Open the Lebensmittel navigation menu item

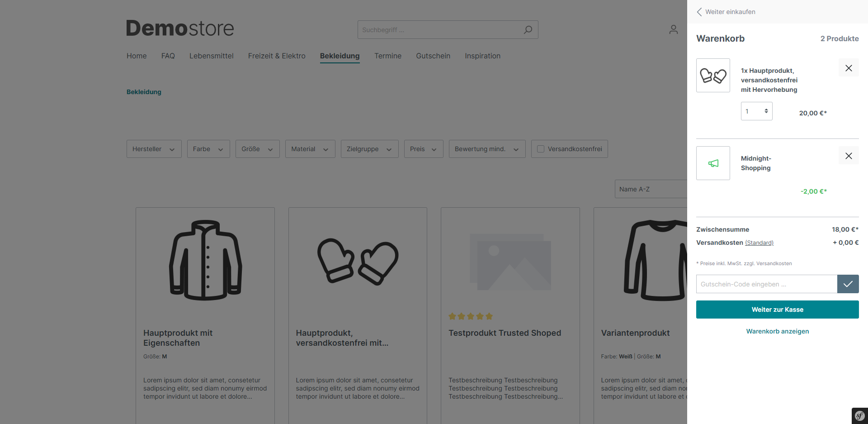pyautogui.click(x=211, y=56)
